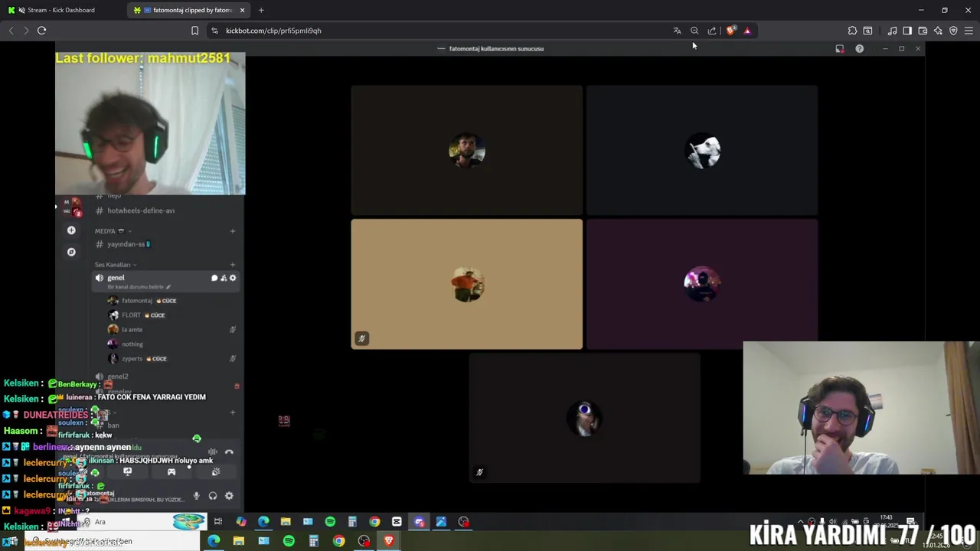Open the browser extensions puzzle icon
The height and width of the screenshot is (551, 980).
(x=852, y=31)
